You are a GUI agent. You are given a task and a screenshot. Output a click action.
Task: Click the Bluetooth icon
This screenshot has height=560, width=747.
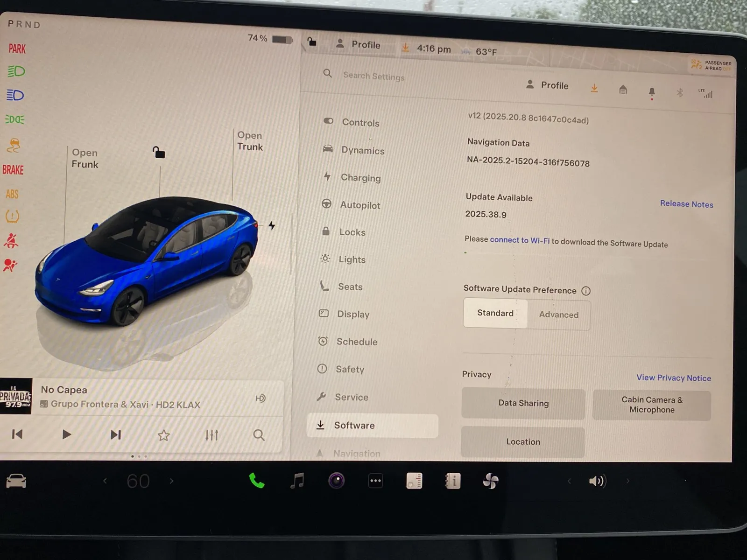click(680, 93)
